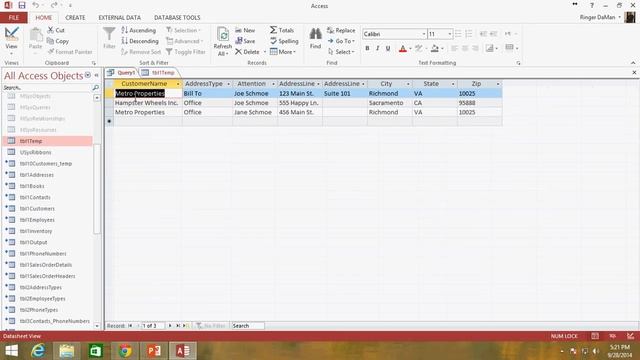Apply Underline formatting

[388, 49]
